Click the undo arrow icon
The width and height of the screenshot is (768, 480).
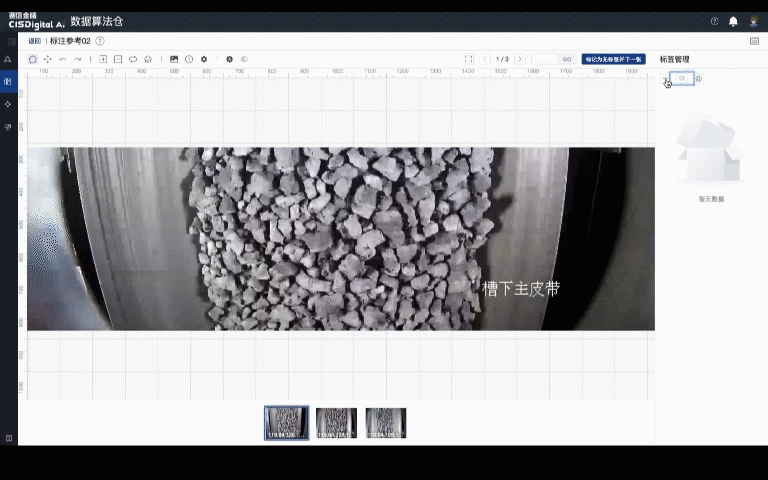[63, 59]
